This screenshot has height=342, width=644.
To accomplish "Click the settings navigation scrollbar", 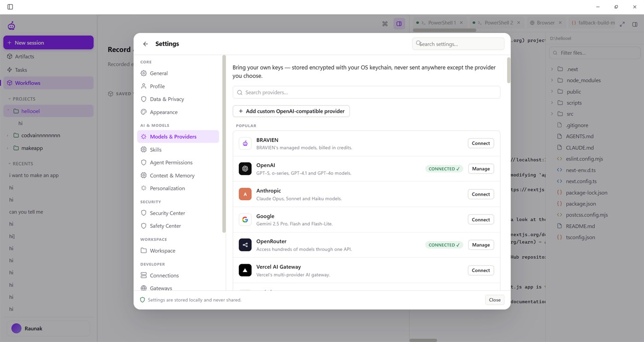I will click(224, 144).
